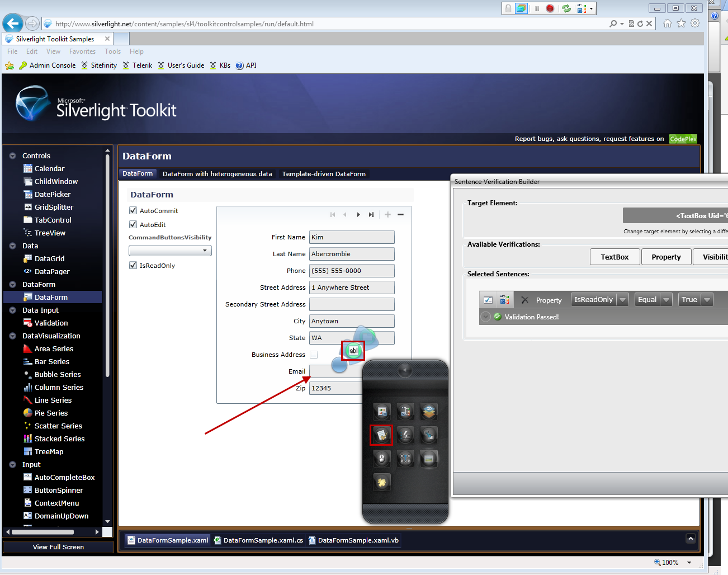Screen dimensions: 728x575
Task: Click the mouse actions icon in the popup menu
Action: tap(382, 459)
